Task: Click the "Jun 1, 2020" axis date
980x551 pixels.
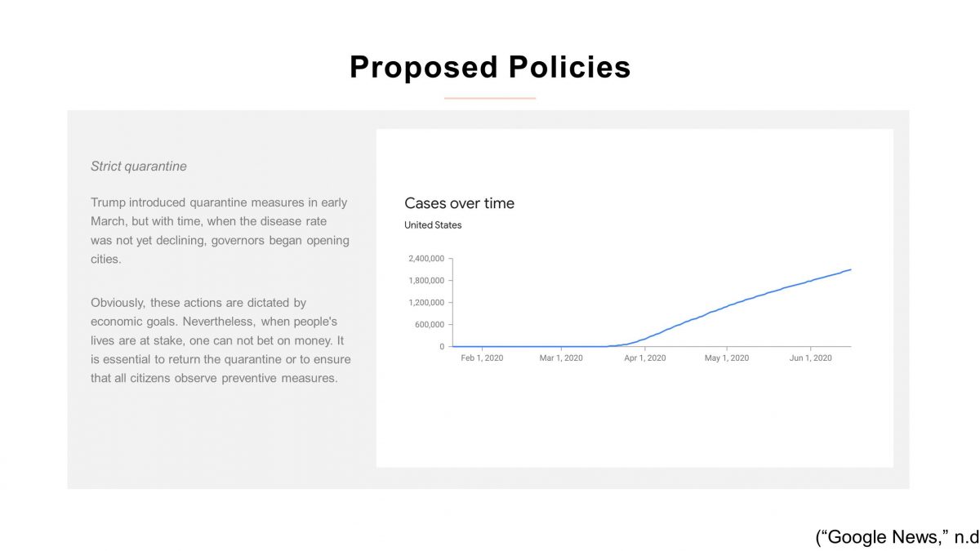Action: click(x=810, y=358)
